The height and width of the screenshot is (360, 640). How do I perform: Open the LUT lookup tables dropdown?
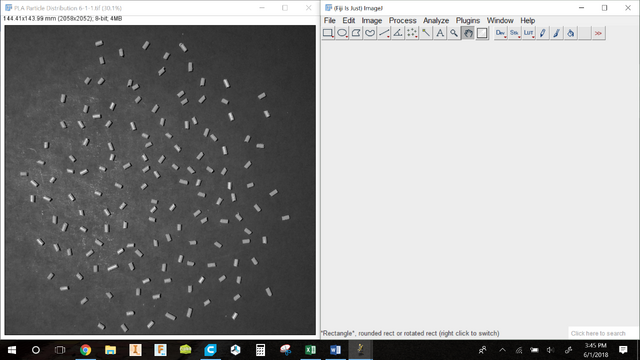point(529,33)
